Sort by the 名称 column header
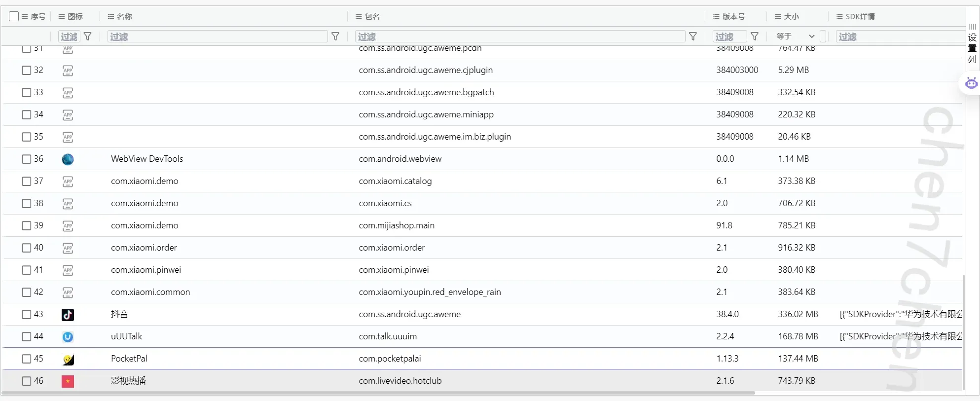This screenshot has width=980, height=401. click(x=124, y=16)
